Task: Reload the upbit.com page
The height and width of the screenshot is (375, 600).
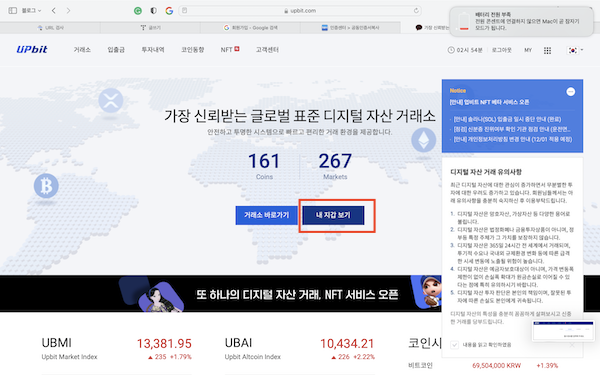Action: point(416,10)
